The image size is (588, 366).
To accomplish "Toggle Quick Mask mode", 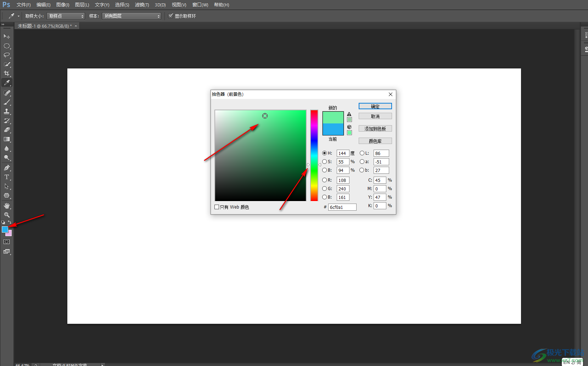I will click(x=7, y=242).
